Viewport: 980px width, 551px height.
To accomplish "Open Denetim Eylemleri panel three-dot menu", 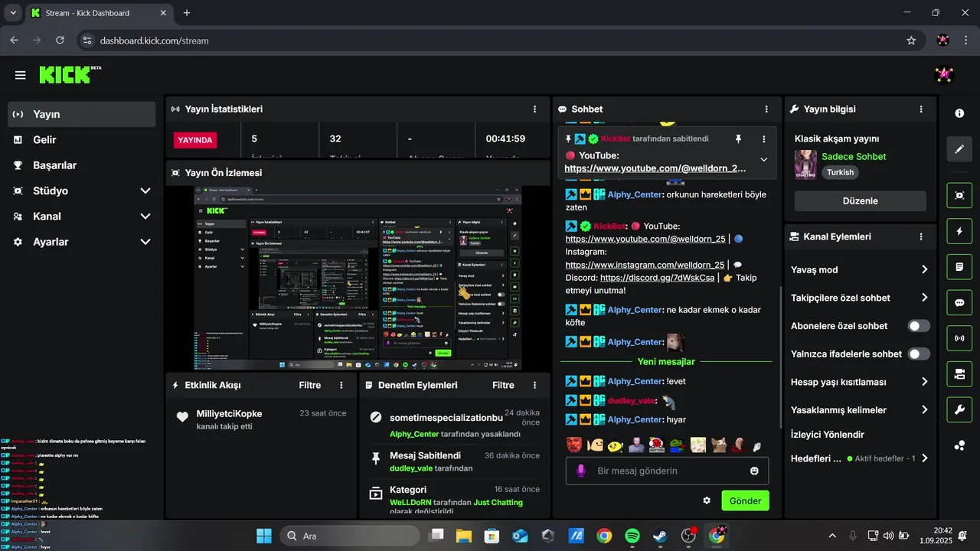I will coord(534,385).
